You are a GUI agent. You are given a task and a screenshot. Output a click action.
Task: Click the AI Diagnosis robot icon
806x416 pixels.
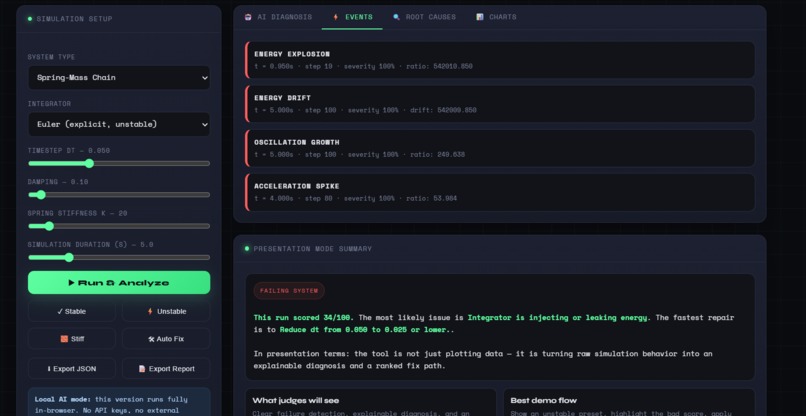click(x=248, y=17)
